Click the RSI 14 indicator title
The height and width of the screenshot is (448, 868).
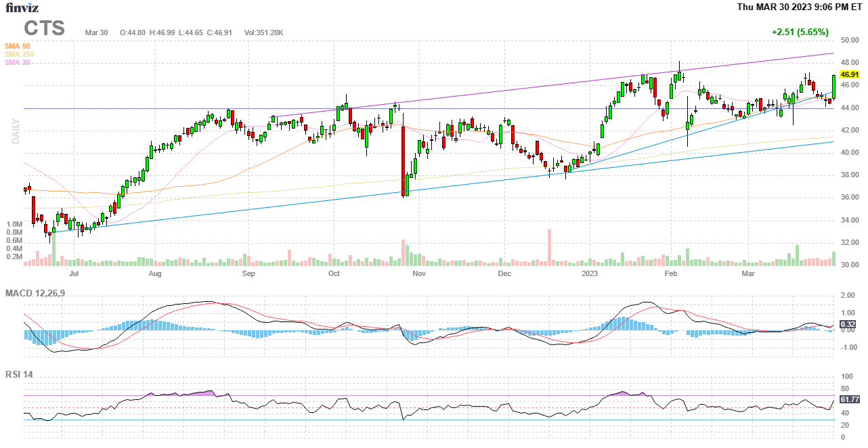click(x=20, y=374)
